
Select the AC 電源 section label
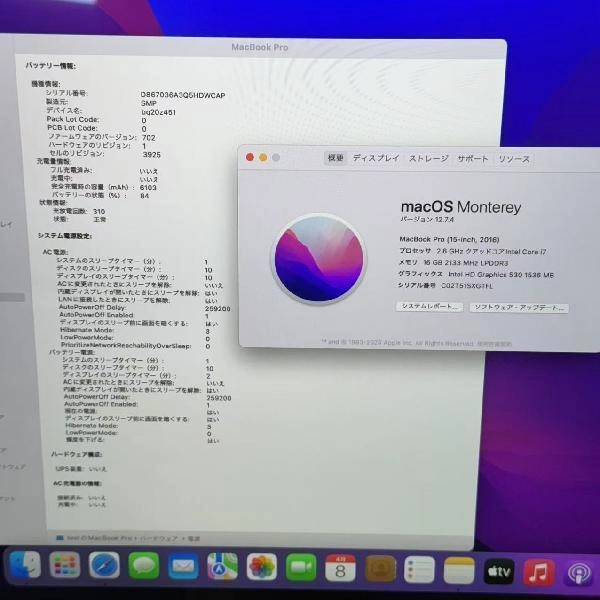pos(55,252)
